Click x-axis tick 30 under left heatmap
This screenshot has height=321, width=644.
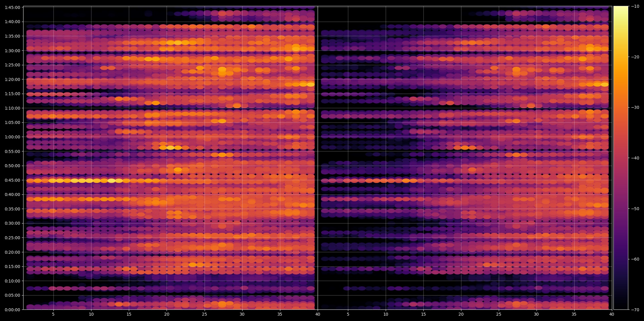pos(242,314)
